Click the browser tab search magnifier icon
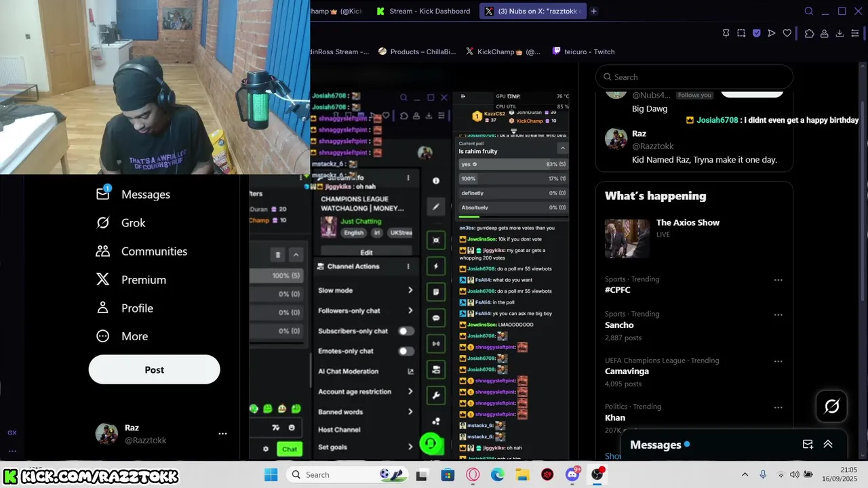Image resolution: width=868 pixels, height=488 pixels. point(808,11)
